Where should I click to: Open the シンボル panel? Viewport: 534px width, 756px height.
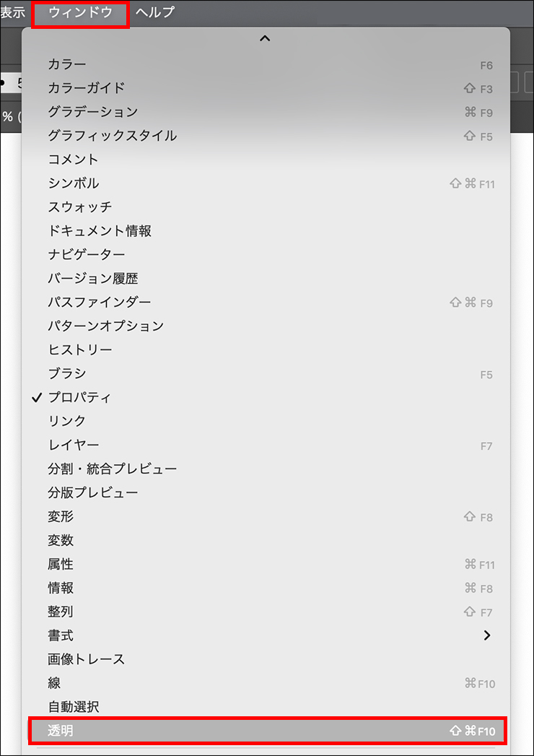[x=74, y=183]
